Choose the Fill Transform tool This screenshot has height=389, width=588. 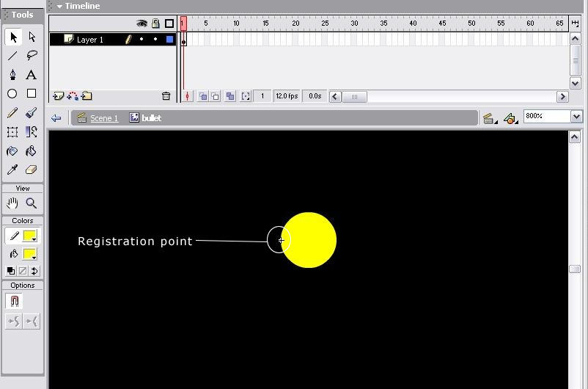[x=32, y=132]
